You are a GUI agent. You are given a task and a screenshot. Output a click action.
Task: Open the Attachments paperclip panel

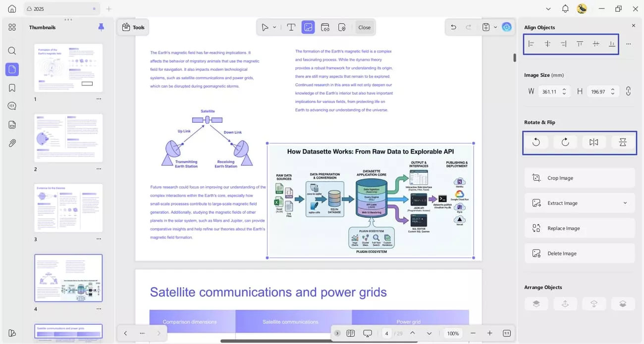12,143
